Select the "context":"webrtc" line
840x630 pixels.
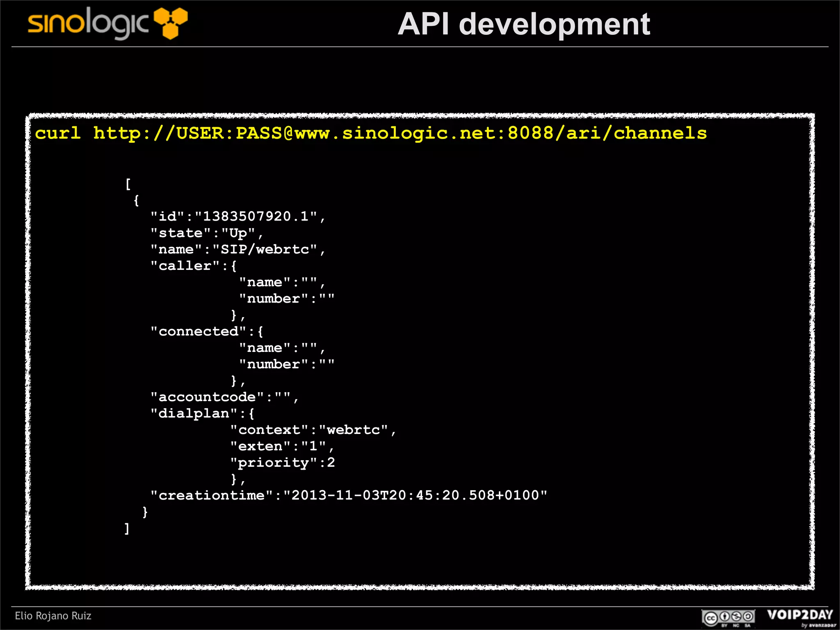click(313, 430)
